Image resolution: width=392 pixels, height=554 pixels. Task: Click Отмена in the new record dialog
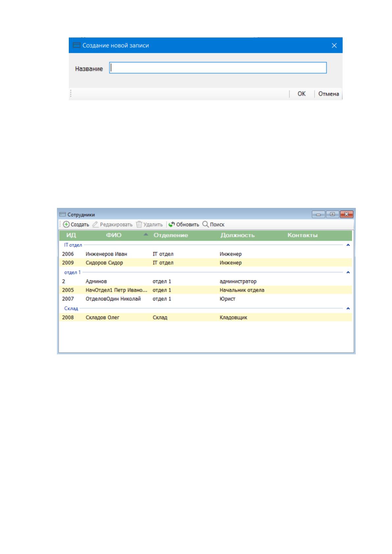[x=328, y=94]
